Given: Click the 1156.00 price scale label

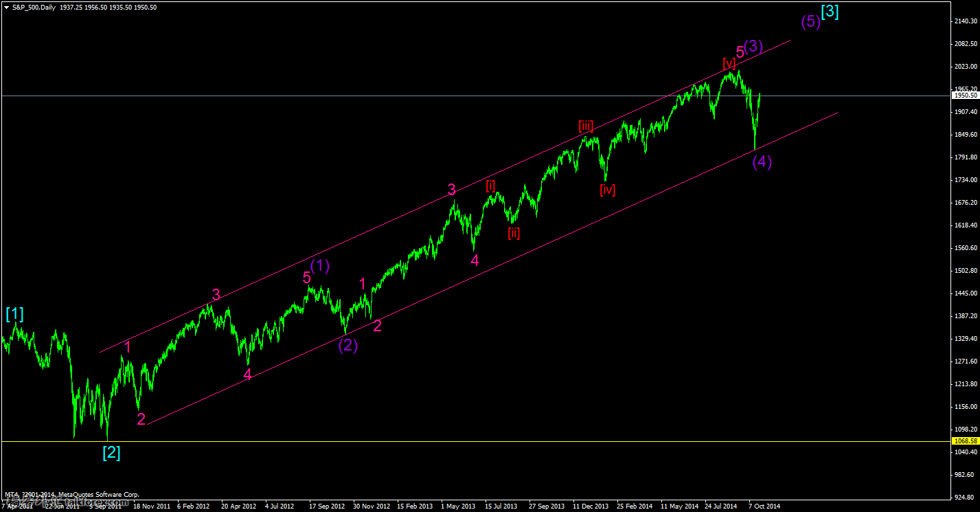Looking at the screenshot, I should click(964, 407).
